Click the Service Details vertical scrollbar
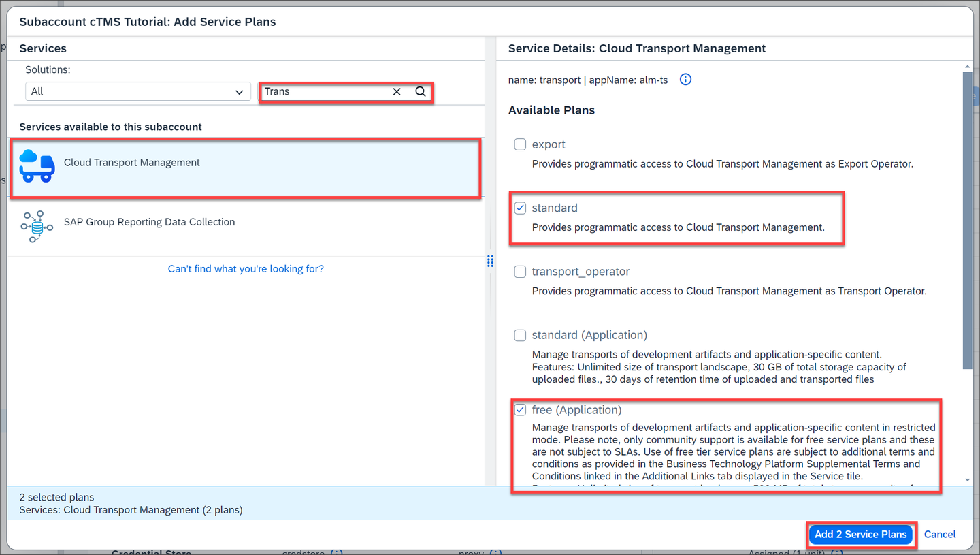980x555 pixels. point(968,220)
